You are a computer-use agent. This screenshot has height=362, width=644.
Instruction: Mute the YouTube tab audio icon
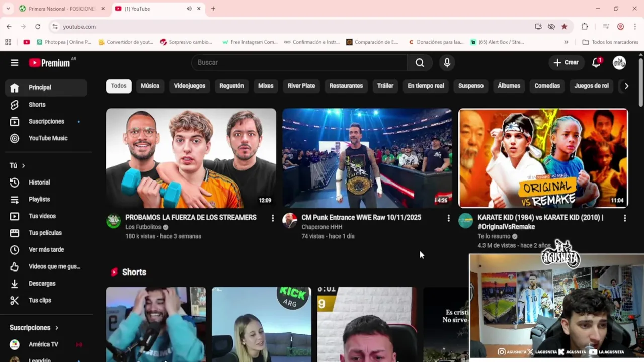coord(189,9)
